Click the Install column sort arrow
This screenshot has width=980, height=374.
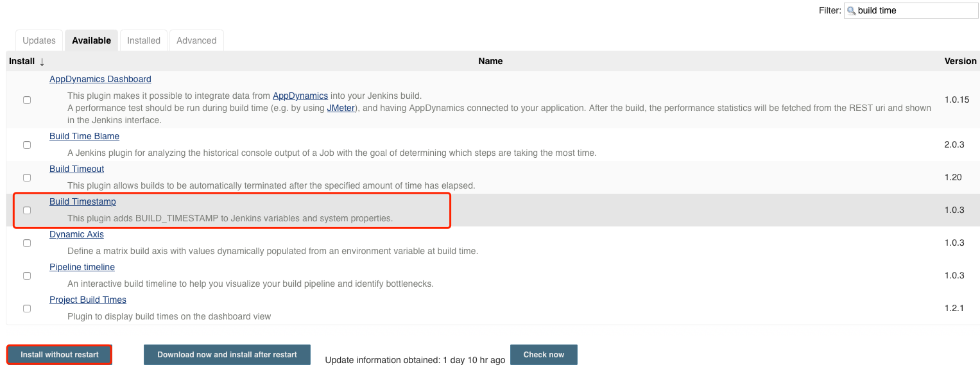pos(42,62)
